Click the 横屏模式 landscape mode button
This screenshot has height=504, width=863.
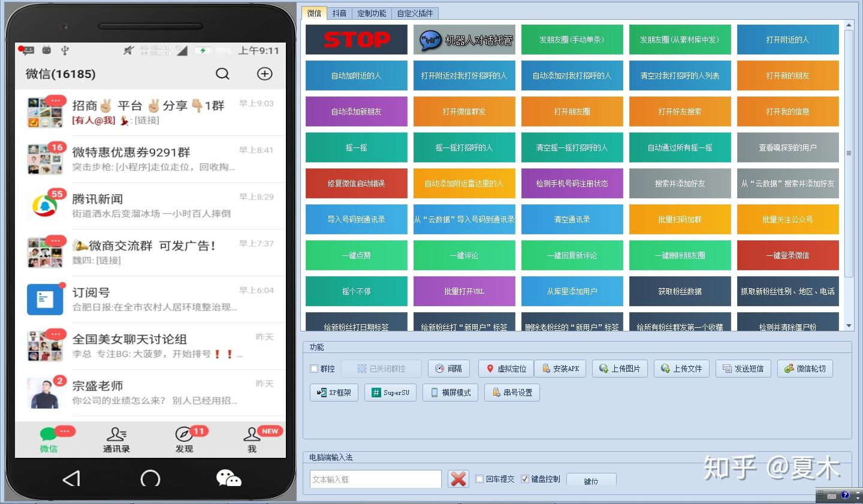coord(450,393)
